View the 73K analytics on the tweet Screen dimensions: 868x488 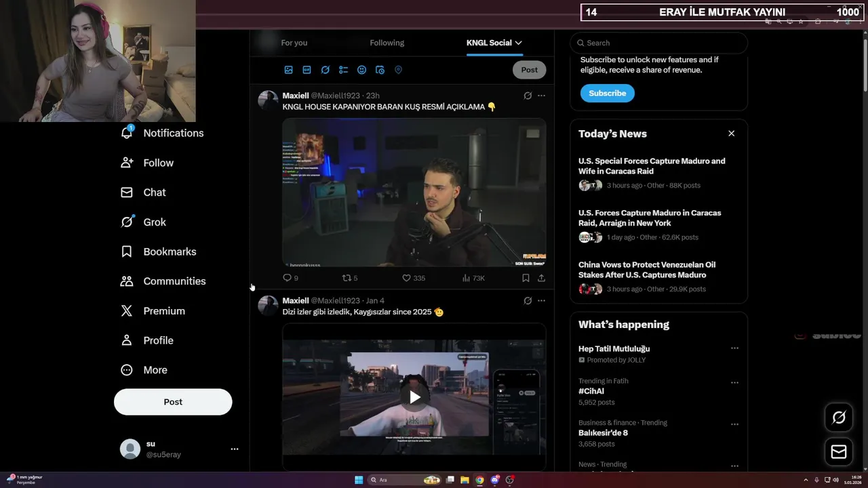click(473, 278)
